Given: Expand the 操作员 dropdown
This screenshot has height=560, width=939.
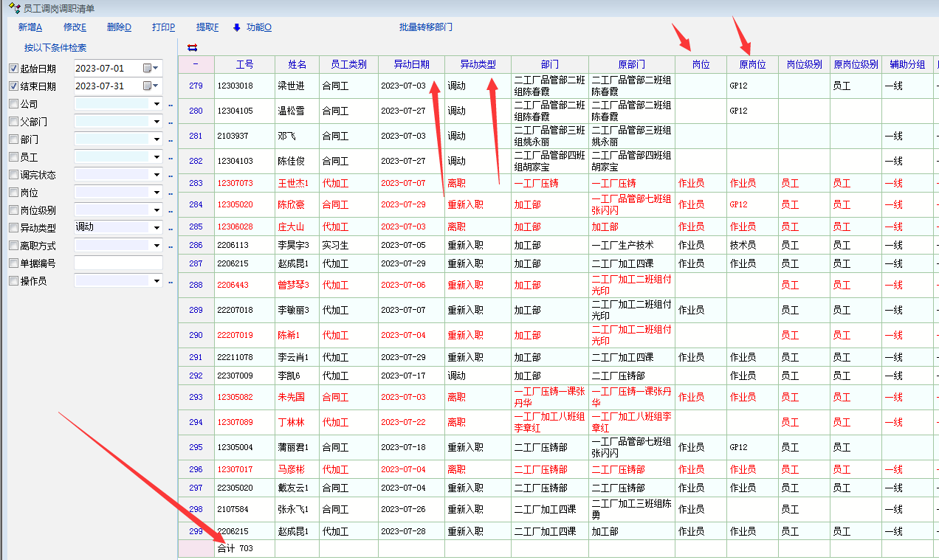Looking at the screenshot, I should click(156, 281).
